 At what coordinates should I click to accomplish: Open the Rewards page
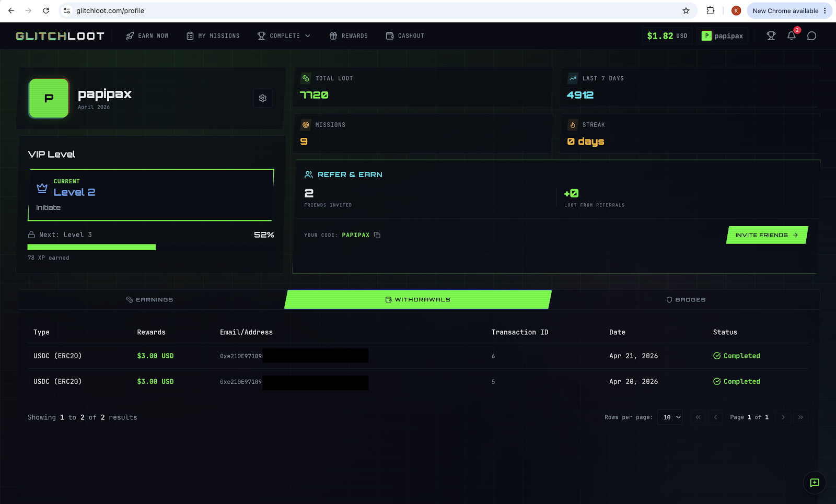tap(349, 36)
